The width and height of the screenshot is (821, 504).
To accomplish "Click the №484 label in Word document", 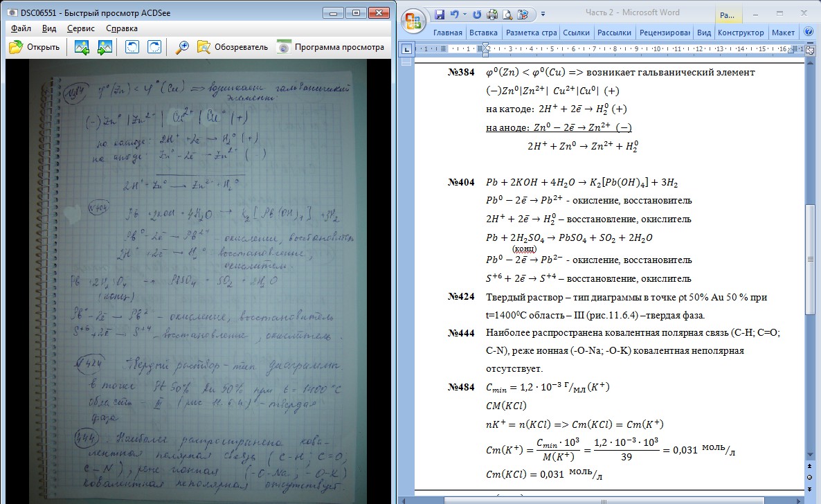I will pos(461,387).
